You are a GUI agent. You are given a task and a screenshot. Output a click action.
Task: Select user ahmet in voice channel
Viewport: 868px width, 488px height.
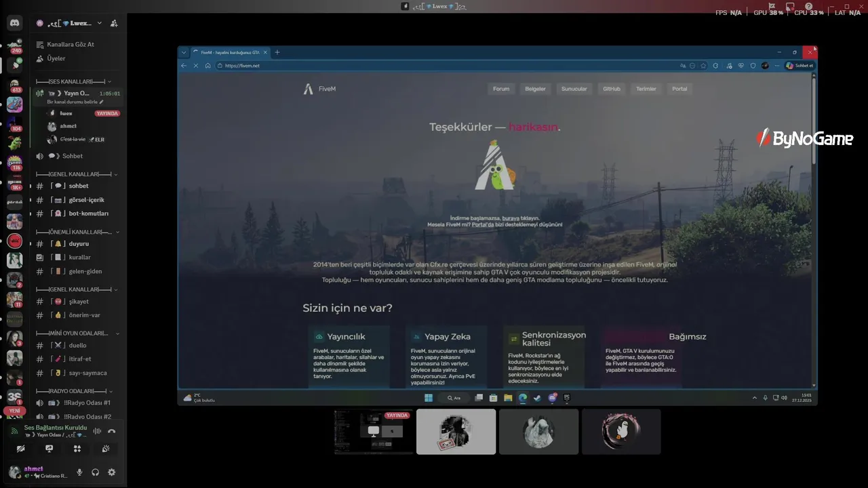(x=83, y=126)
